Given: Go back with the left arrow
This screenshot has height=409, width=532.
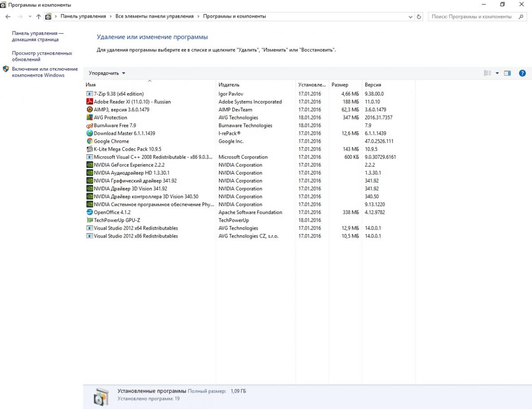Looking at the screenshot, I should [x=8, y=16].
